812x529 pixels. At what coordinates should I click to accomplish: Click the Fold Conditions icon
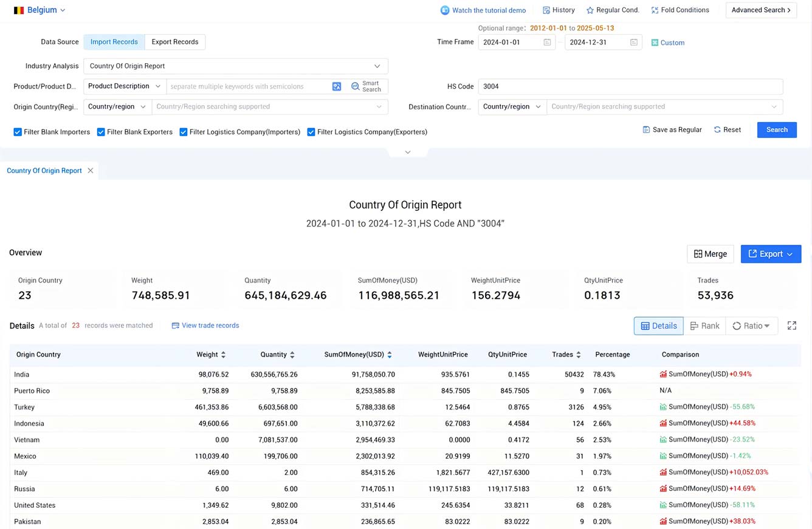(655, 10)
